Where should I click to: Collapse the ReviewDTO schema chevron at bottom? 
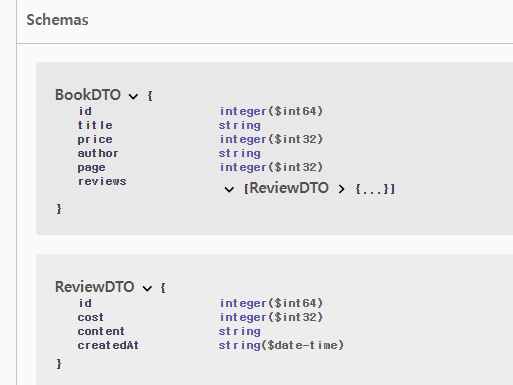(x=147, y=288)
